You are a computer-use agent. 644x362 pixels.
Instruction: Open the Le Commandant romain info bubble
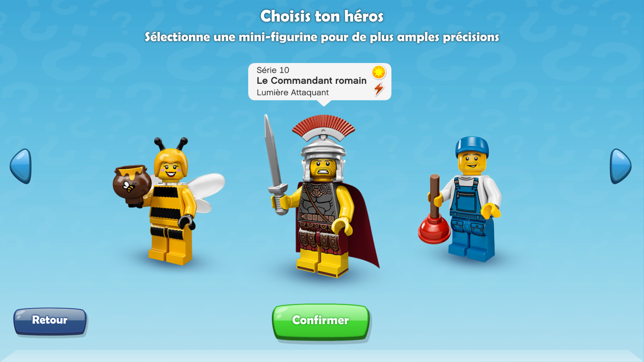tap(320, 82)
